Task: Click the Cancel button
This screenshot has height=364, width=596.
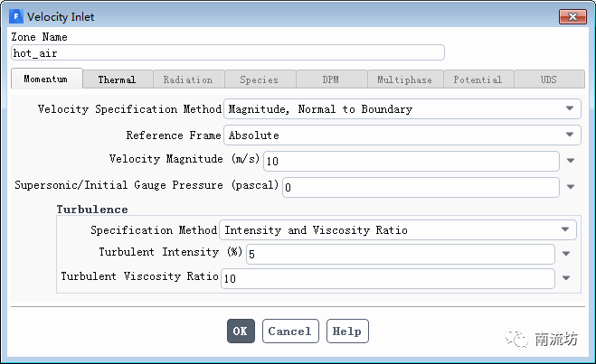Action: point(290,331)
